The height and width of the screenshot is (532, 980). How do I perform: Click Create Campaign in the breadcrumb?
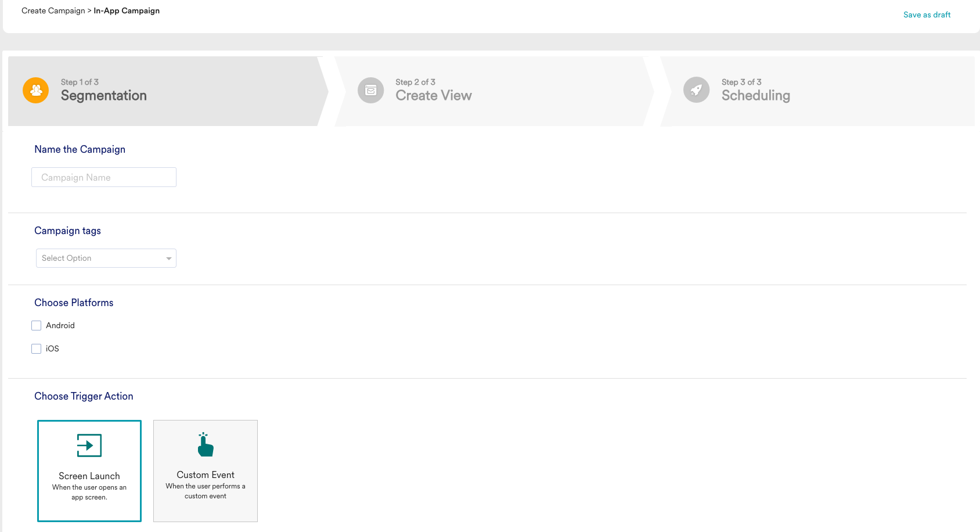(53, 11)
